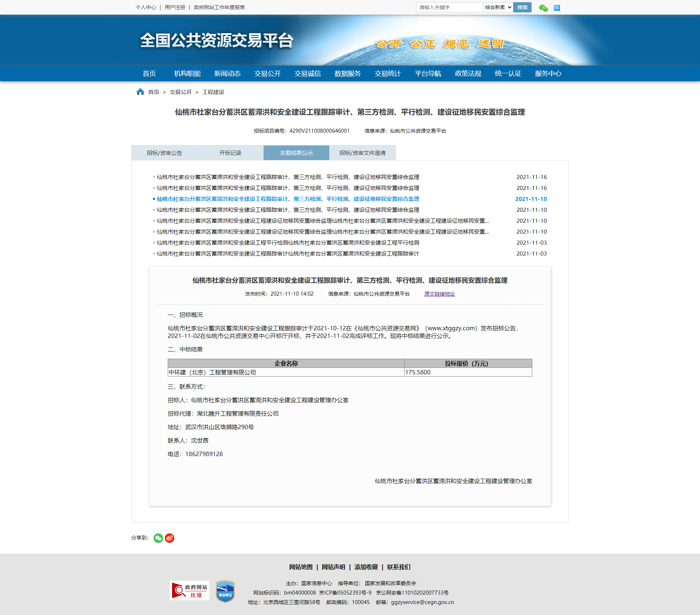Focus the keyword search input field
This screenshot has width=700, height=615.
(x=450, y=7)
